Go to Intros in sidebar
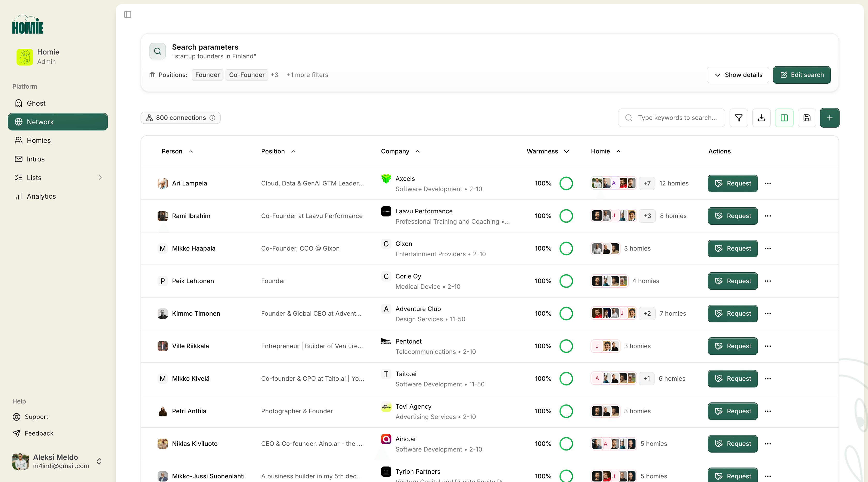The width and height of the screenshot is (868, 482). point(35,159)
